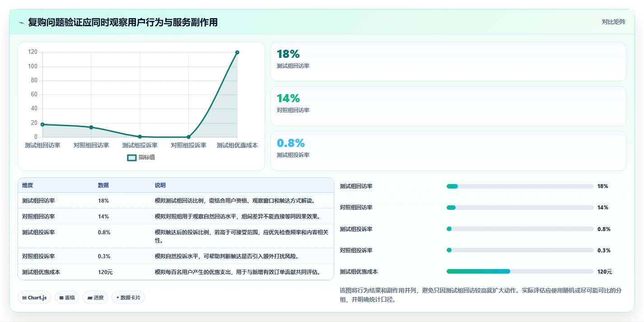
Task: Click the 测试组投诉率 progress bar
Action: [520, 229]
